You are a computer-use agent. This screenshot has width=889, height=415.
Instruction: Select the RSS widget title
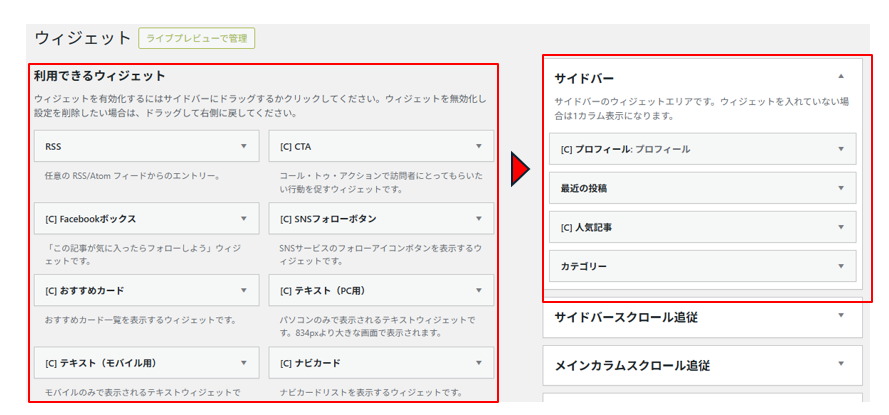point(53,146)
